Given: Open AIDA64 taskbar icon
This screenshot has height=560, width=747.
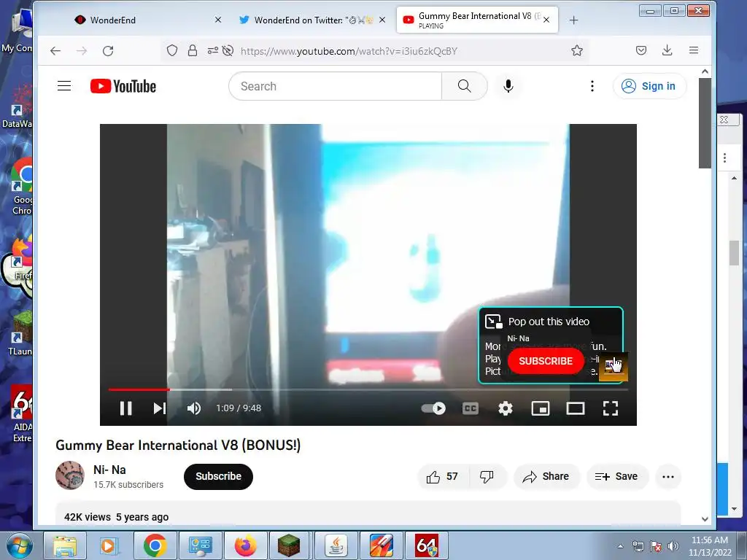Looking at the screenshot, I should click(426, 545).
